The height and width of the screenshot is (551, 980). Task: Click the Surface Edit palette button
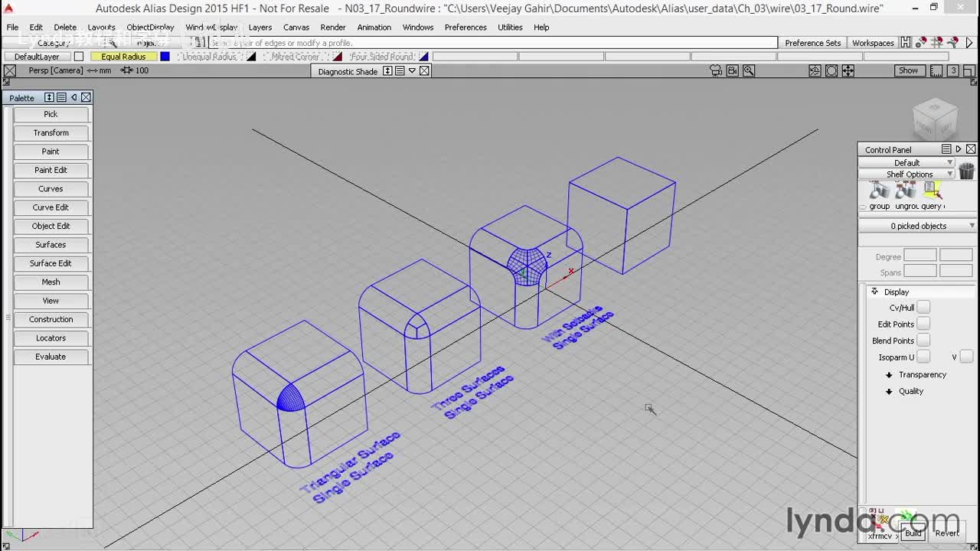pos(51,263)
